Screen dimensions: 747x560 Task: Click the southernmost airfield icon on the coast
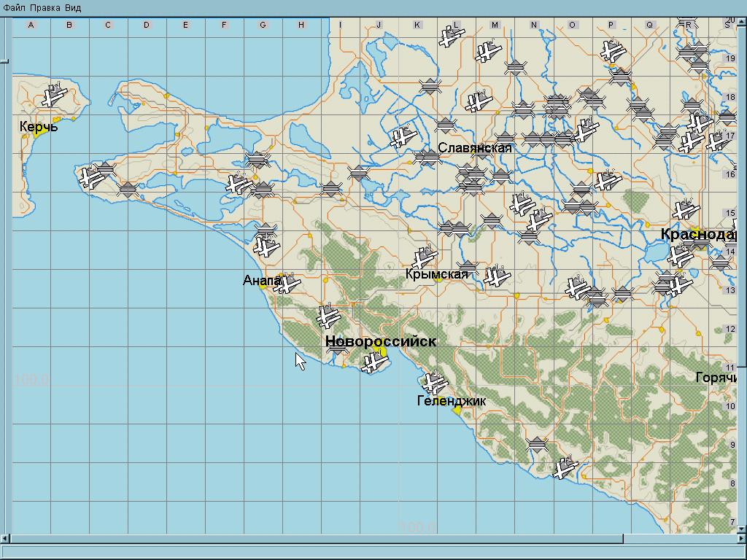[565, 467]
